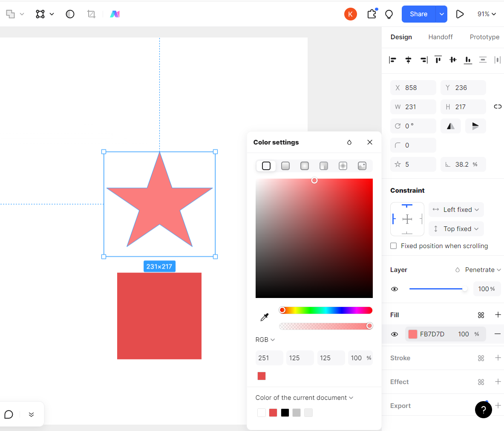The height and width of the screenshot is (431, 504).
Task: Open the Top fixed constraint dropdown
Action: tap(456, 229)
